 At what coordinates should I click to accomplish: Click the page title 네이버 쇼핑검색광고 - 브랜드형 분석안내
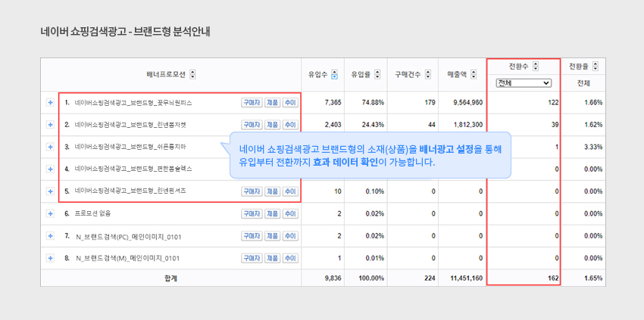pyautogui.click(x=125, y=32)
